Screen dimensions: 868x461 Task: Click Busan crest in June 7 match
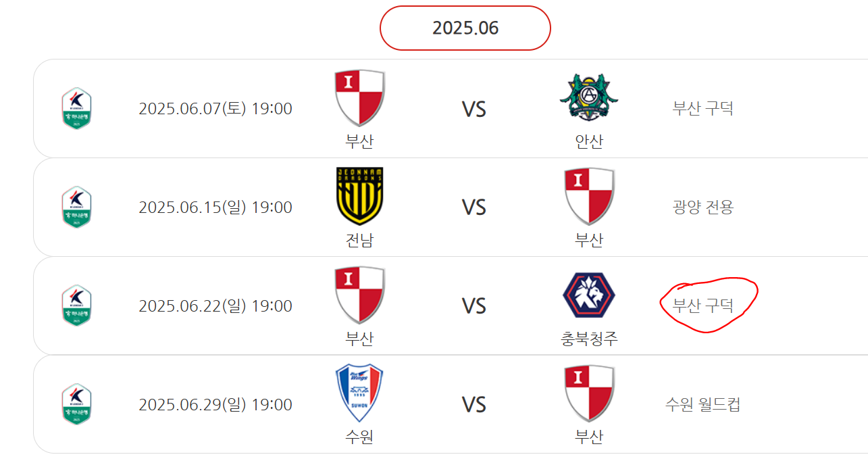tap(359, 98)
